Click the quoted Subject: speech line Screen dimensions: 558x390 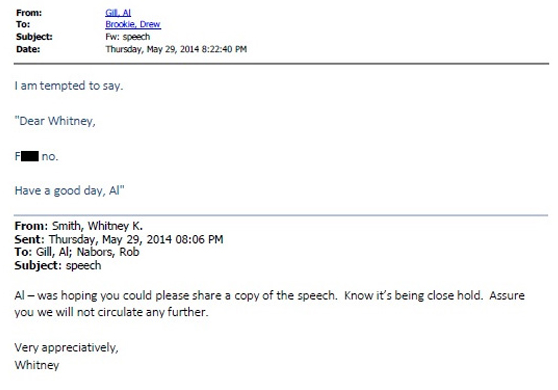pos(58,265)
